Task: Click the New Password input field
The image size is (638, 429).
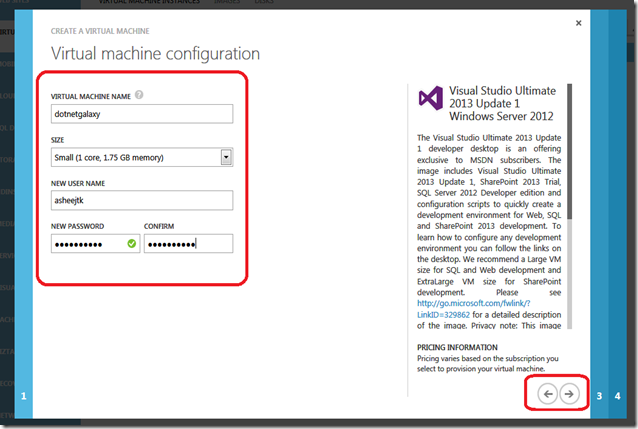Action: pyautogui.click(x=95, y=243)
